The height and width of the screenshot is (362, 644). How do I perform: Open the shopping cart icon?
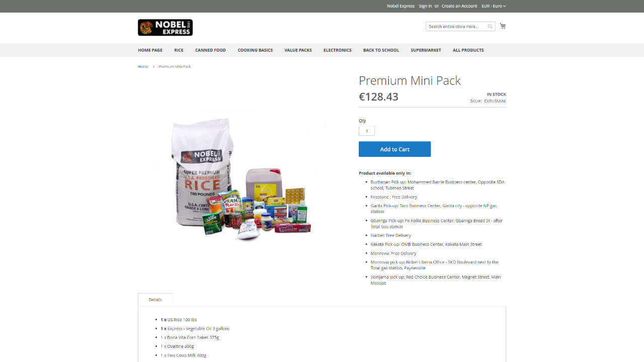click(503, 26)
